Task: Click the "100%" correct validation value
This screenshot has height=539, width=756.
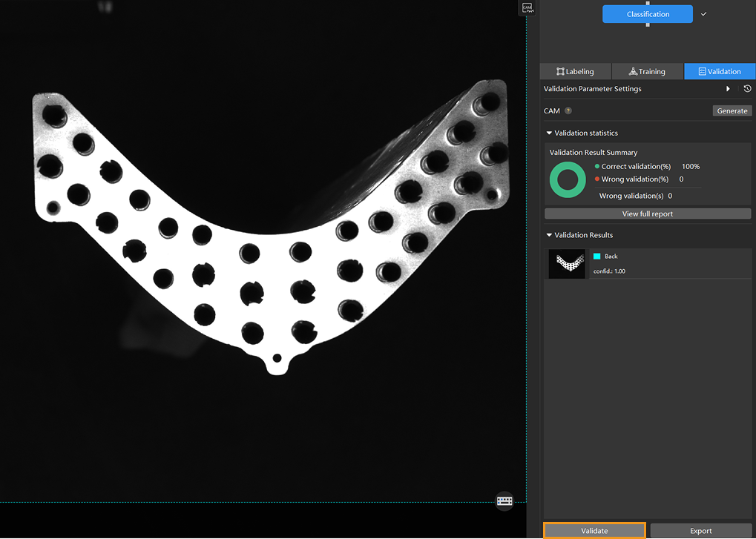Action: click(691, 166)
